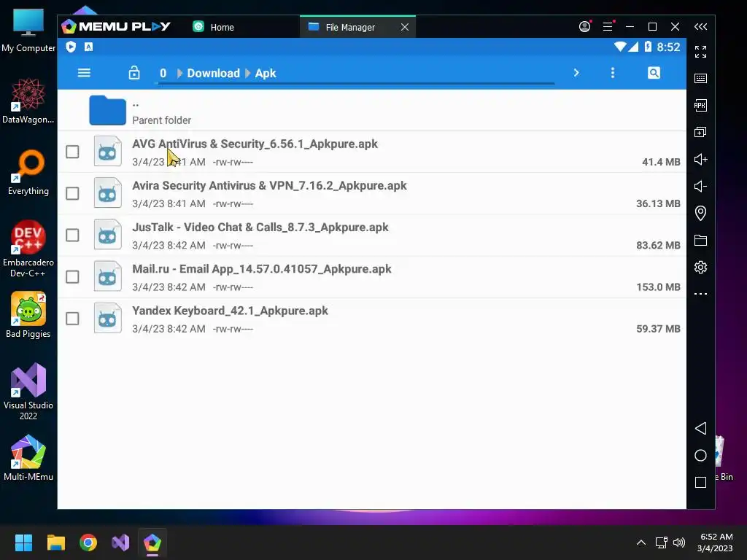Click the install APK sidebar icon
The image size is (747, 560).
(x=700, y=105)
